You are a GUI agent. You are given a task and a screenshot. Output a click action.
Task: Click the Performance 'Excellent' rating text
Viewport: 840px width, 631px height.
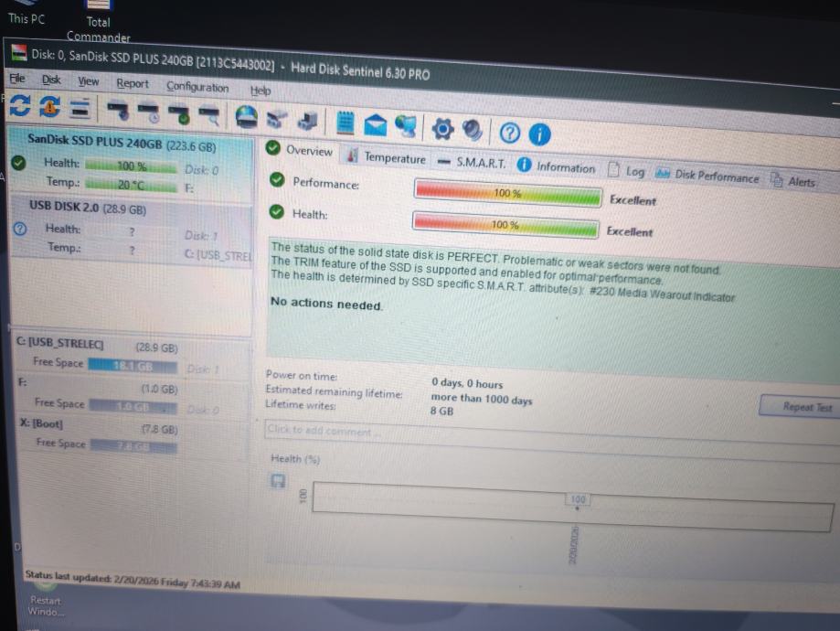click(633, 200)
